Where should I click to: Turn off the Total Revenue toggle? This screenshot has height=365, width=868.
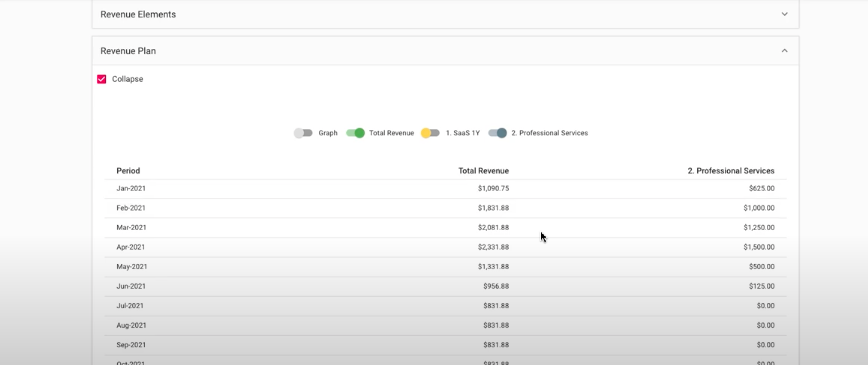pyautogui.click(x=355, y=133)
